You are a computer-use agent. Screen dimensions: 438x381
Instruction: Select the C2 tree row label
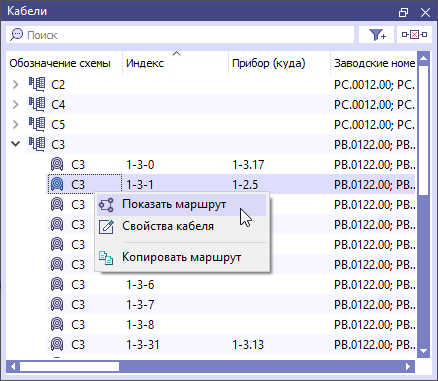[58, 85]
